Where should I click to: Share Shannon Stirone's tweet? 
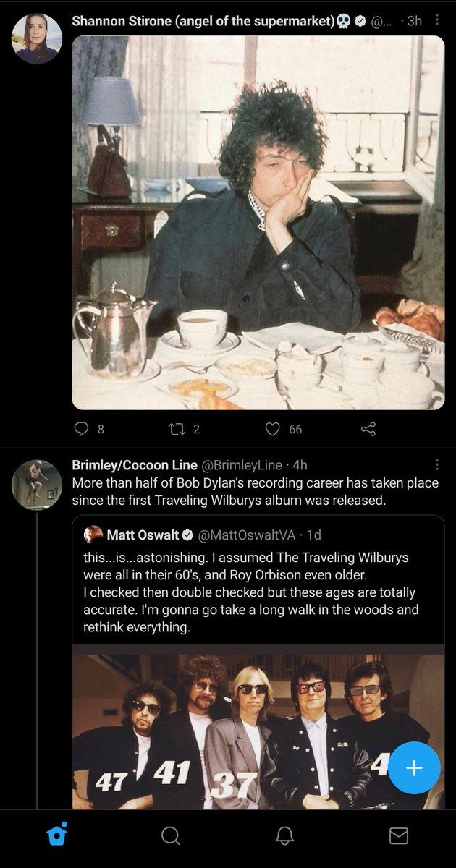coord(368,429)
